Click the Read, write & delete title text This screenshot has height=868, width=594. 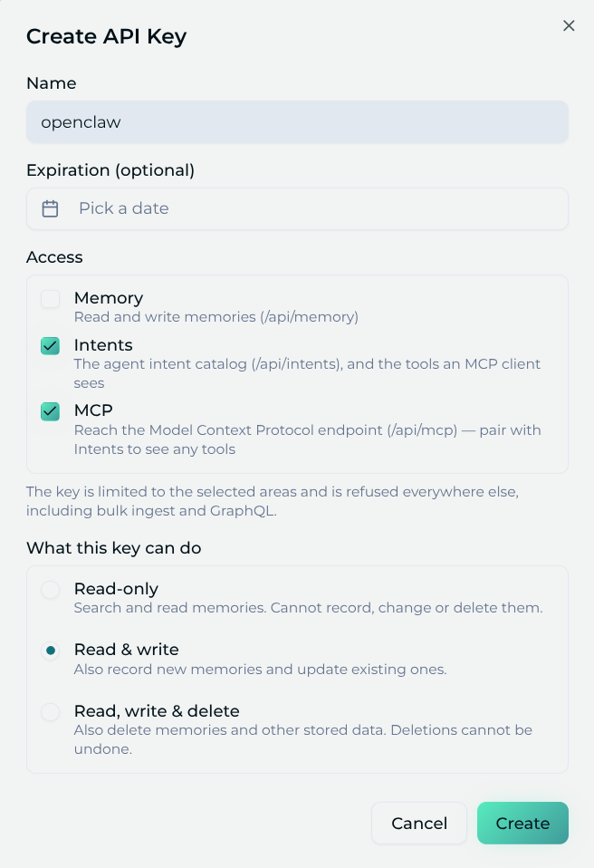[157, 710]
